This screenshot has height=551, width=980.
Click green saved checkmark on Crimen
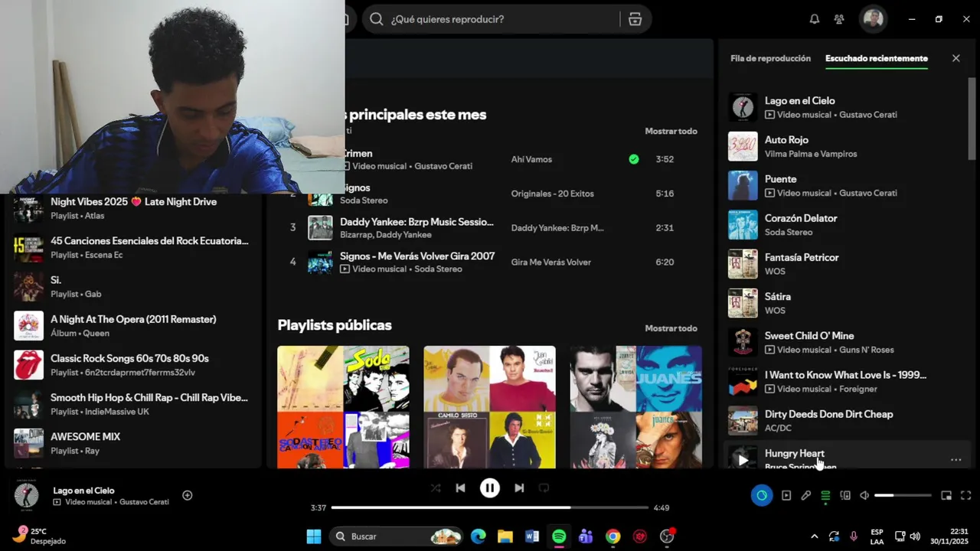[634, 159]
